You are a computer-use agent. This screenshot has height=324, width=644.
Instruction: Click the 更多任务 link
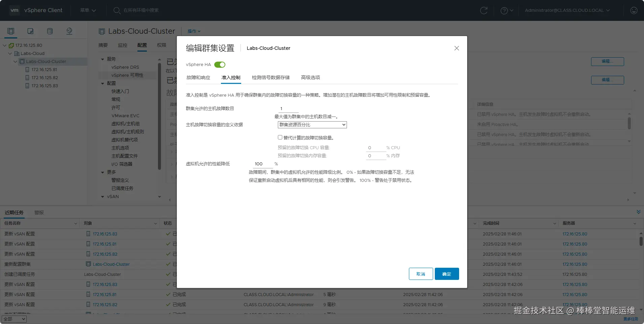pyautogui.click(x=631, y=319)
